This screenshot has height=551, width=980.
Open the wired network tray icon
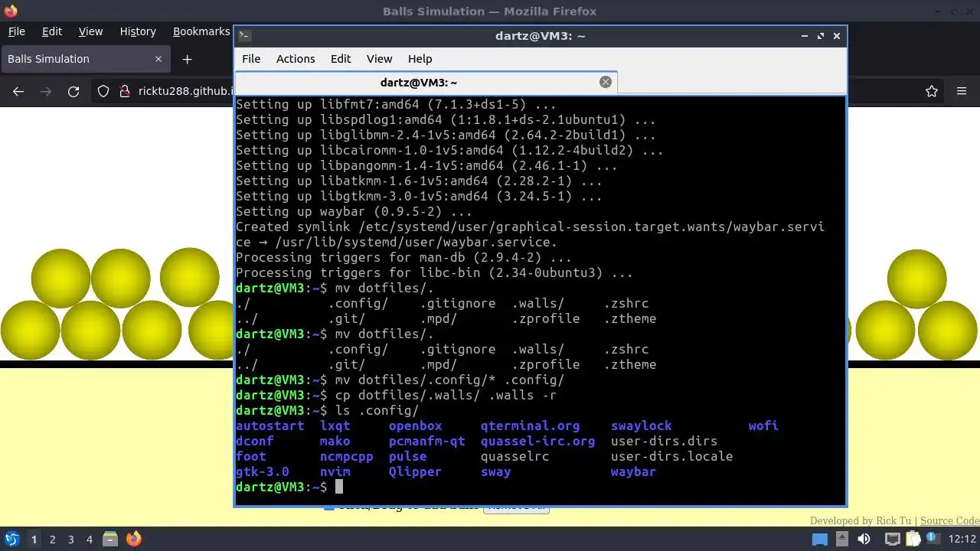892,539
